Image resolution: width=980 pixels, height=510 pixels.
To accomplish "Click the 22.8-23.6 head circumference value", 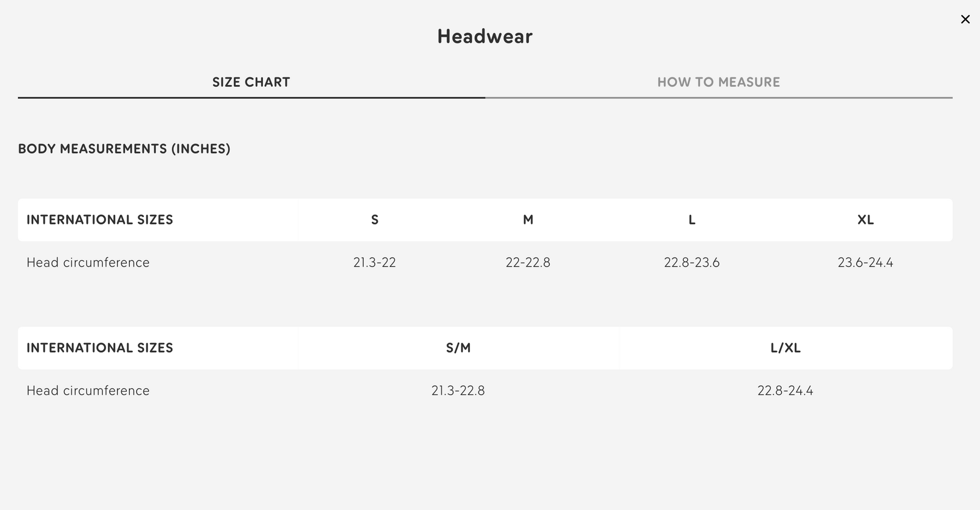I will click(x=692, y=263).
